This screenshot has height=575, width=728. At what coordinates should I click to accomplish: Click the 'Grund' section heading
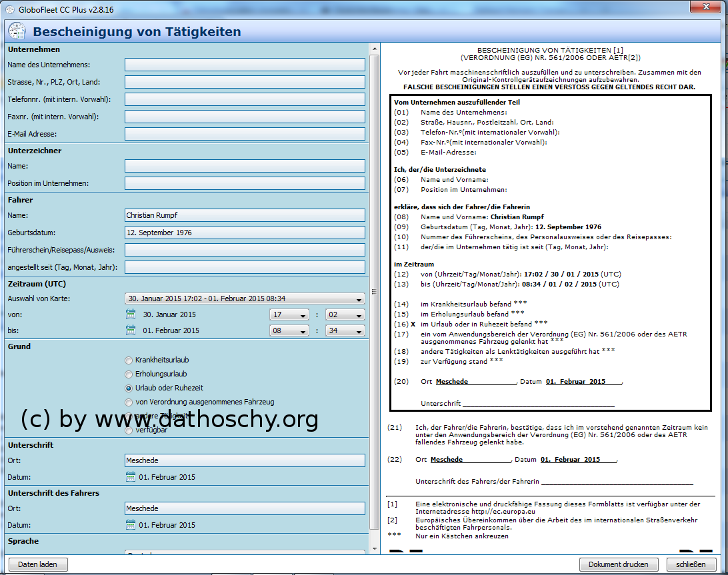click(x=19, y=346)
